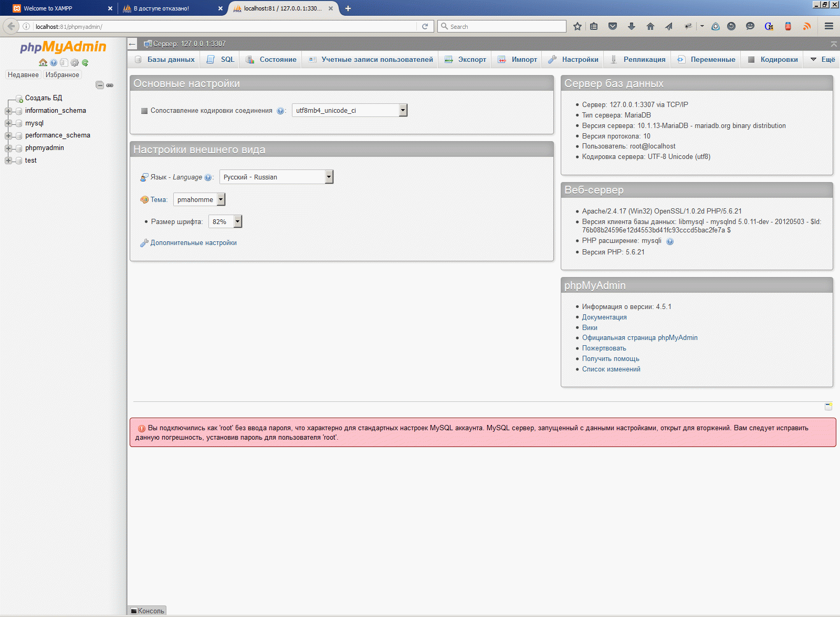Expand the mysql database node
Screen dimensions: 840x617
(x=8, y=123)
